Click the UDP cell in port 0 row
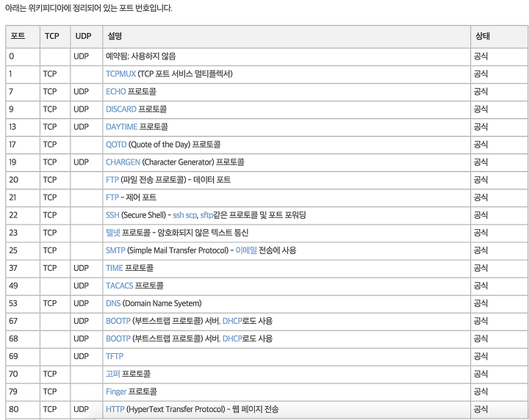Image resolution: width=529 pixels, height=420 pixels. 87,57
